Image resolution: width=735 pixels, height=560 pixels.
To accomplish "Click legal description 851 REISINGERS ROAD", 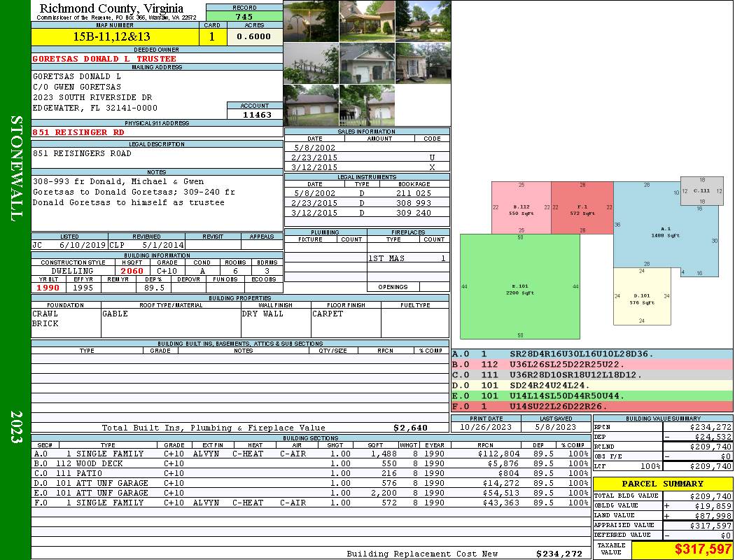I will (82, 153).
